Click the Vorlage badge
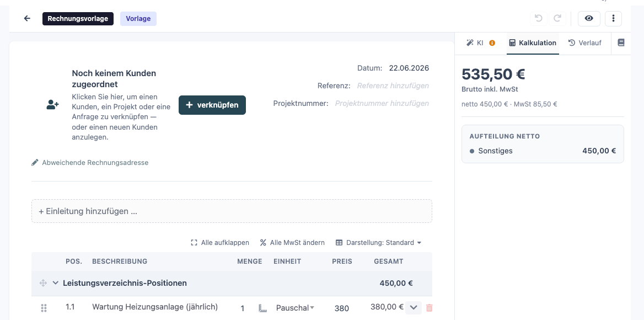This screenshot has width=644, height=320. (138, 19)
